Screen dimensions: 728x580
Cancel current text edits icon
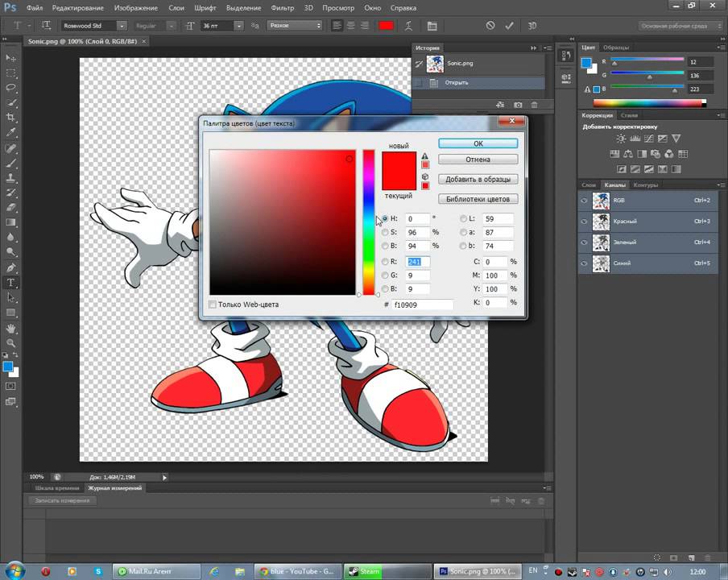click(490, 26)
